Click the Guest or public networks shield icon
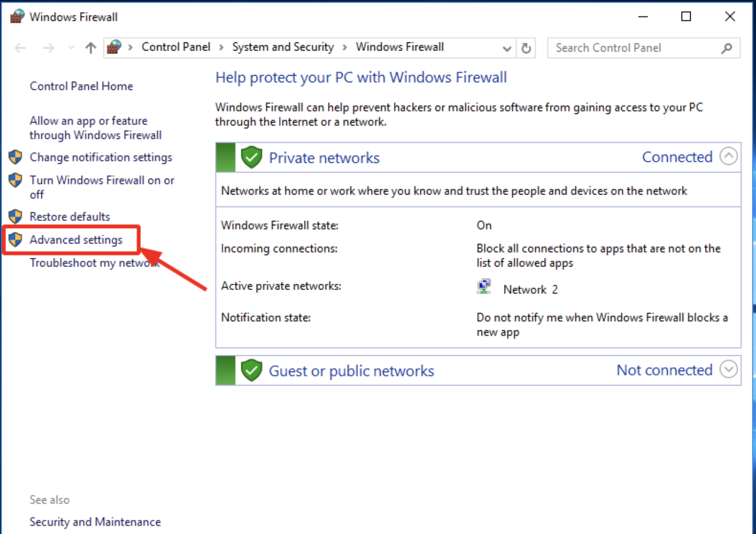This screenshot has width=756, height=534. (x=251, y=370)
